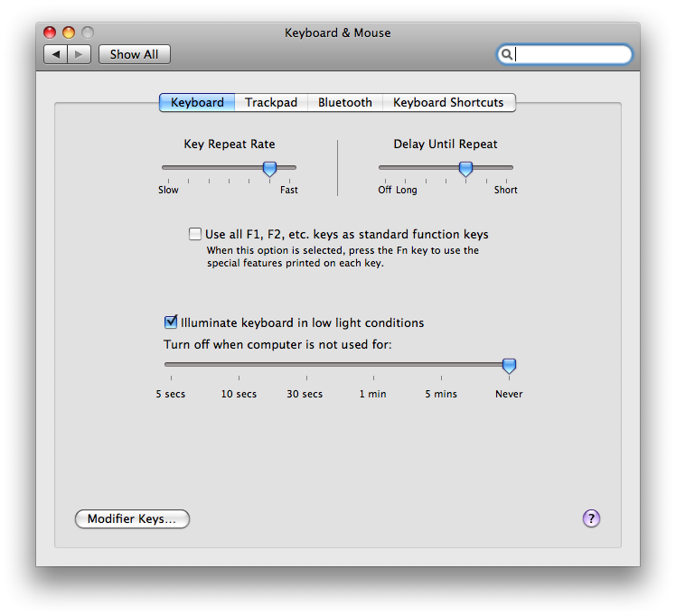Click the red close window button
The width and height of the screenshot is (676, 616).
point(51,33)
